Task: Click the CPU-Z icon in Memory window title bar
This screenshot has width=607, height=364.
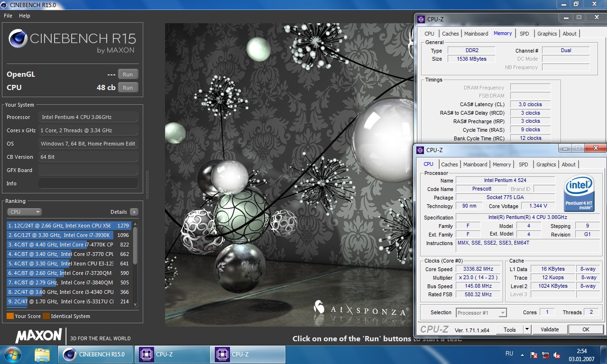Action: (x=421, y=19)
